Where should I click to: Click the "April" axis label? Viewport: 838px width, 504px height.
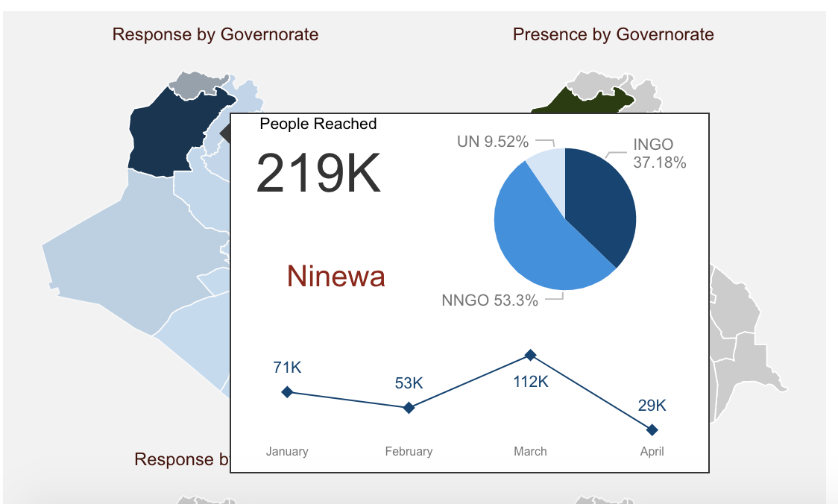(x=652, y=452)
